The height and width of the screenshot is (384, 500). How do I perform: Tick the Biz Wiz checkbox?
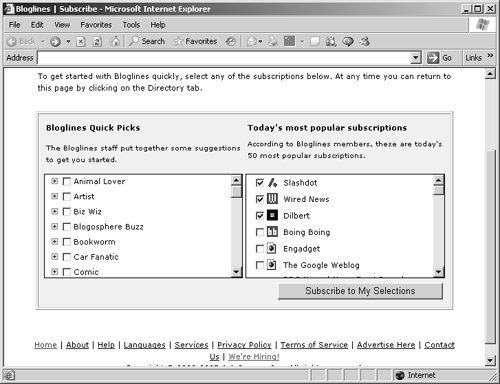tap(67, 212)
